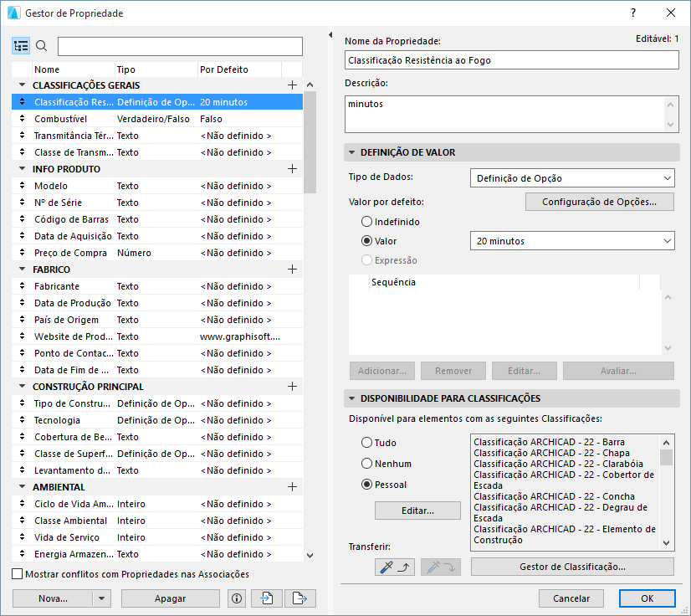
Task: Collapse the CLASSIFICAÇÕES GERAIS group
Action: coord(22,85)
